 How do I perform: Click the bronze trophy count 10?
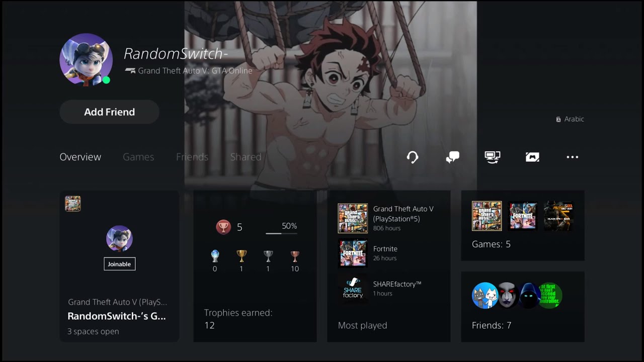[295, 269]
